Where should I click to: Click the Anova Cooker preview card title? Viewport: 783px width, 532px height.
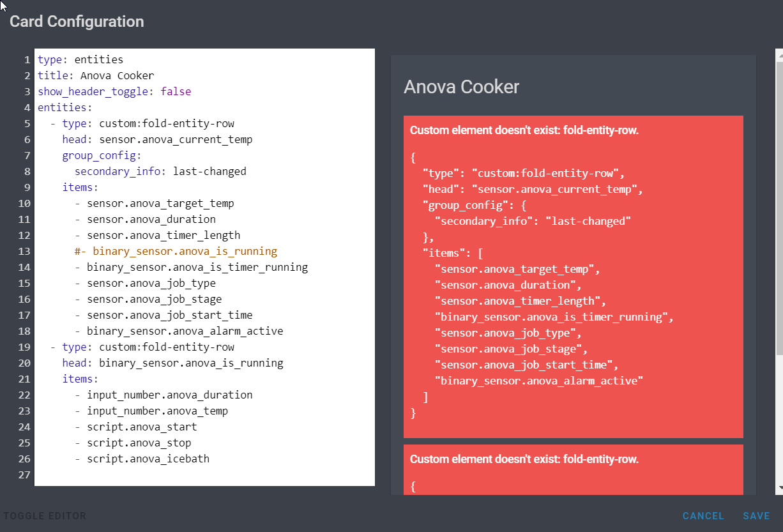pyautogui.click(x=462, y=86)
